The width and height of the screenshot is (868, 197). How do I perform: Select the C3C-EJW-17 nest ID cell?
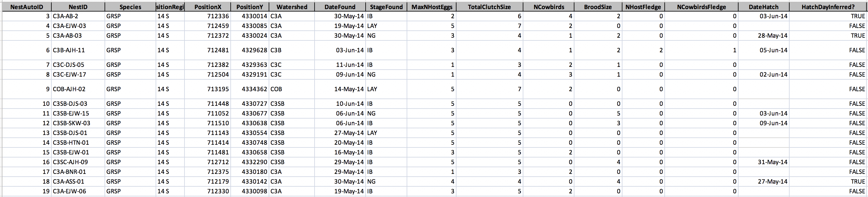[x=78, y=74]
